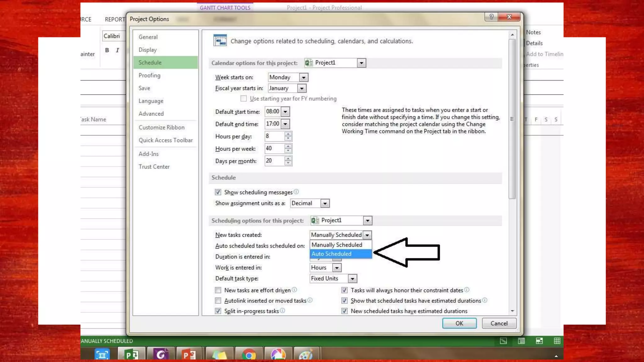Expand the Week starts on dropdown
This screenshot has height=362, width=644.
[x=303, y=77]
